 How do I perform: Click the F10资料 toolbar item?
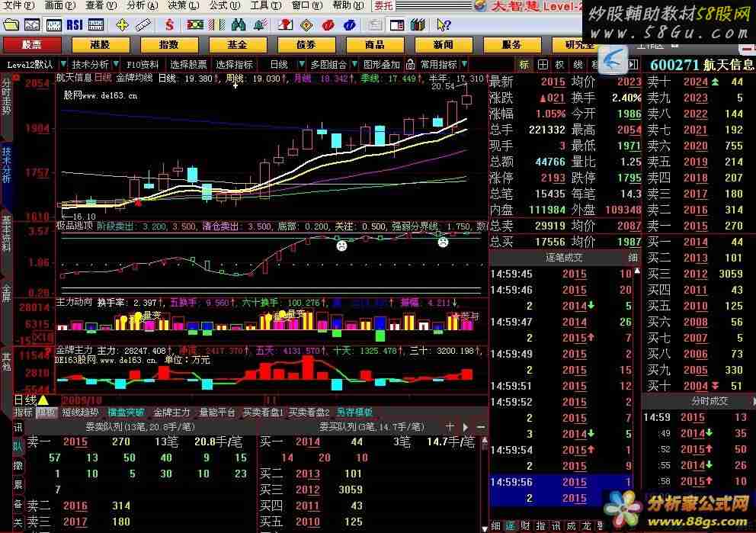[143, 64]
